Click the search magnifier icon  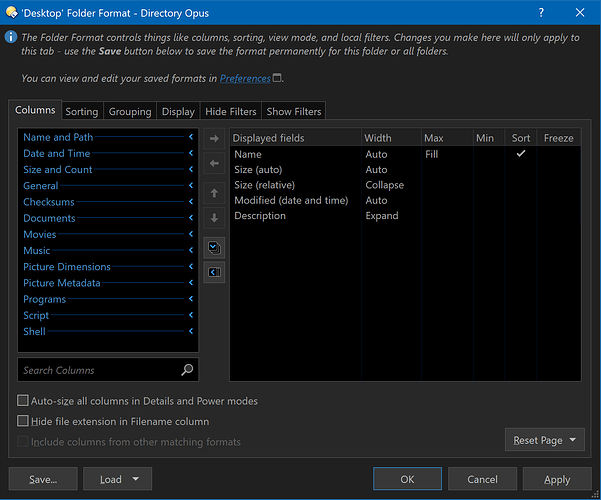[x=187, y=370]
